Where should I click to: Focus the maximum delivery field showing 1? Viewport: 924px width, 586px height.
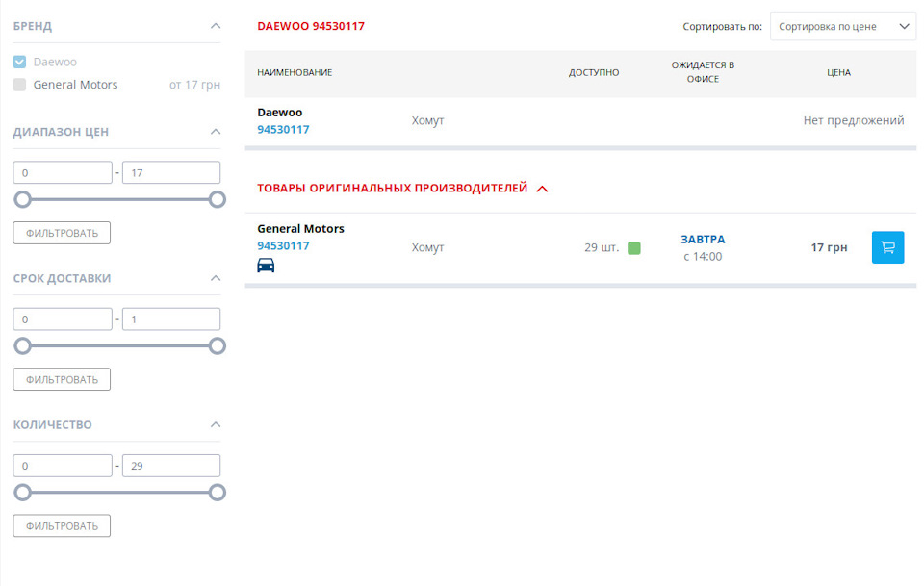(x=171, y=319)
